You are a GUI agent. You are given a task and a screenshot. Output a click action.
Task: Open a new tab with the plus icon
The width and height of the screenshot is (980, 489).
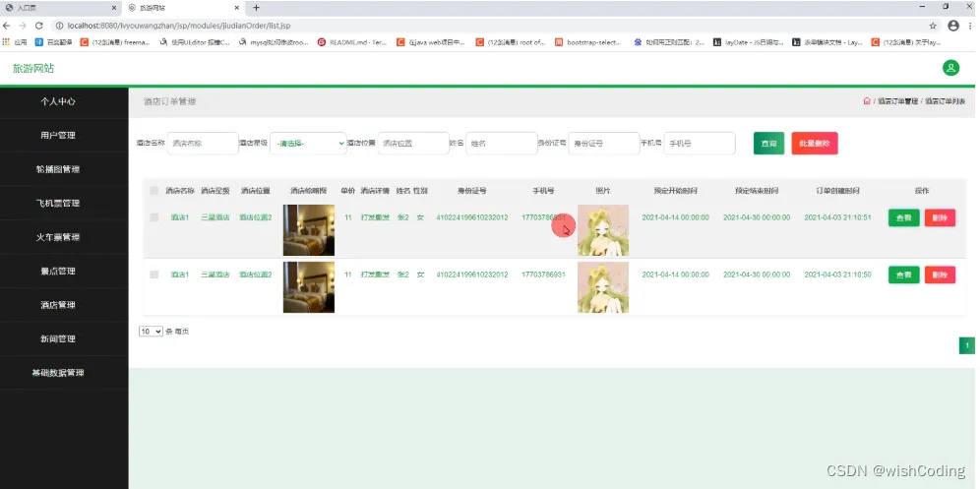256,8
